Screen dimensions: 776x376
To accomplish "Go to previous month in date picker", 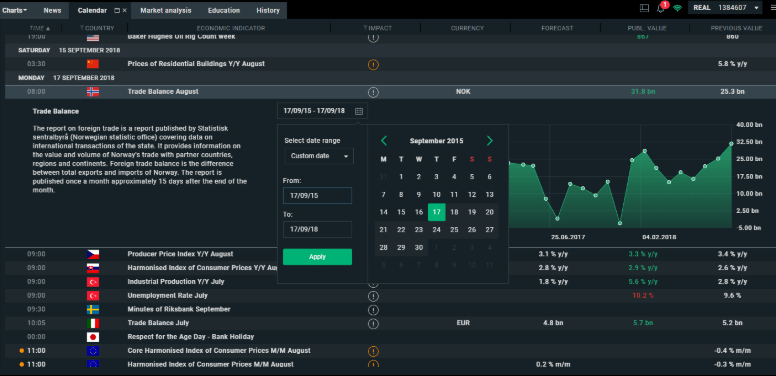I will point(384,141).
